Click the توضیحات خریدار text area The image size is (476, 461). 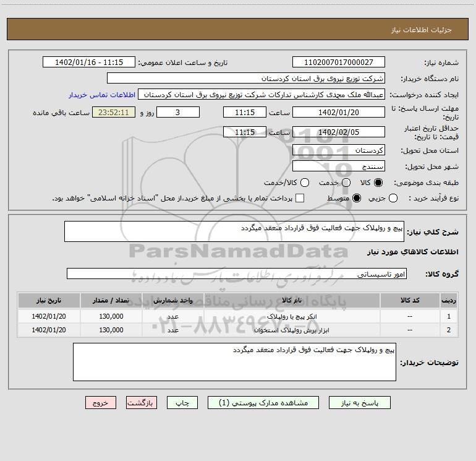(234, 362)
